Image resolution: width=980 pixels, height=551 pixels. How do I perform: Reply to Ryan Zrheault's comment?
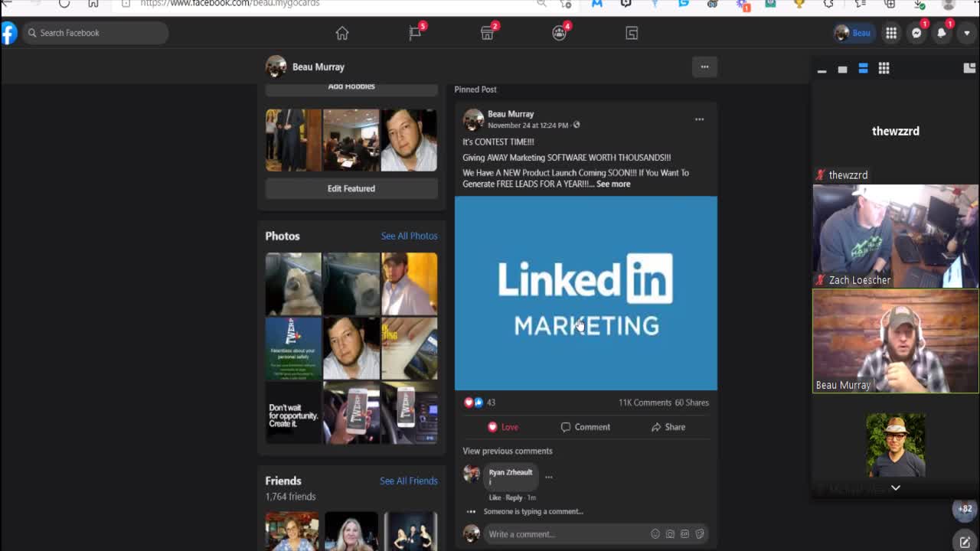point(514,497)
